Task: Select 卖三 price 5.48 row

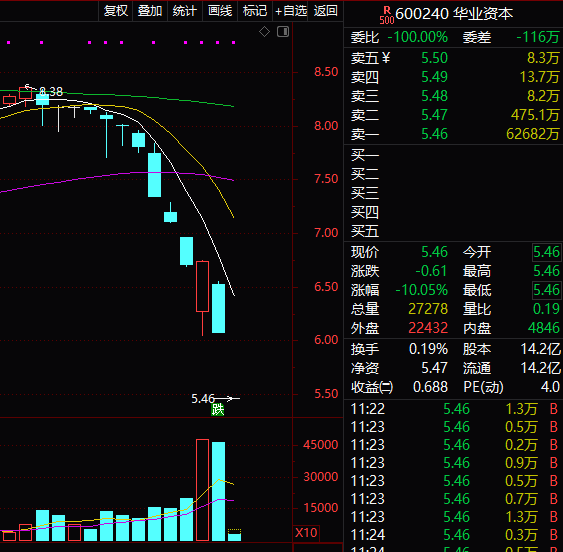Action: point(454,96)
